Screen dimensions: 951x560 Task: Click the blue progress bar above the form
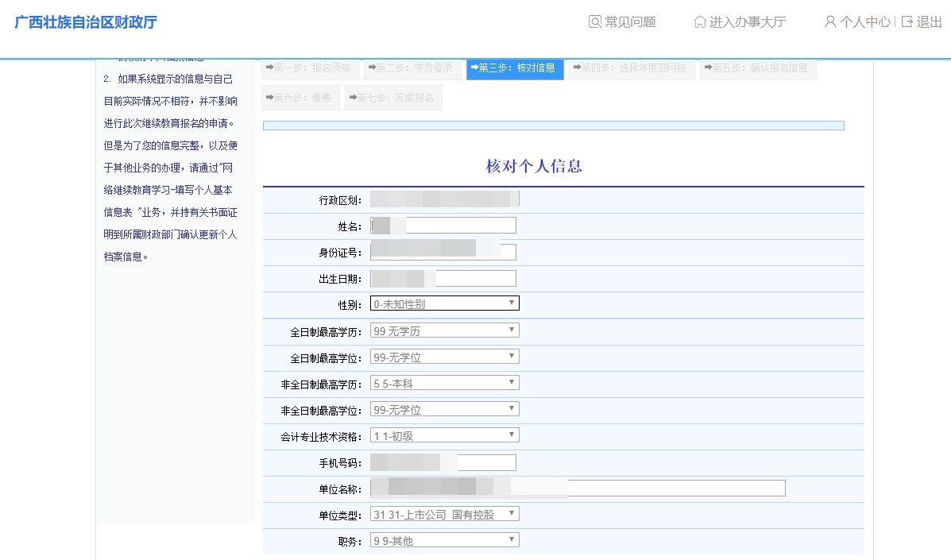(x=554, y=125)
